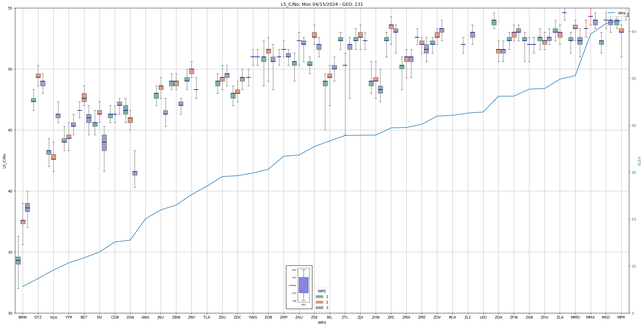The image size is (644, 327).
Task: Click the 'YQX' x-axis label
Action: point(53,317)
